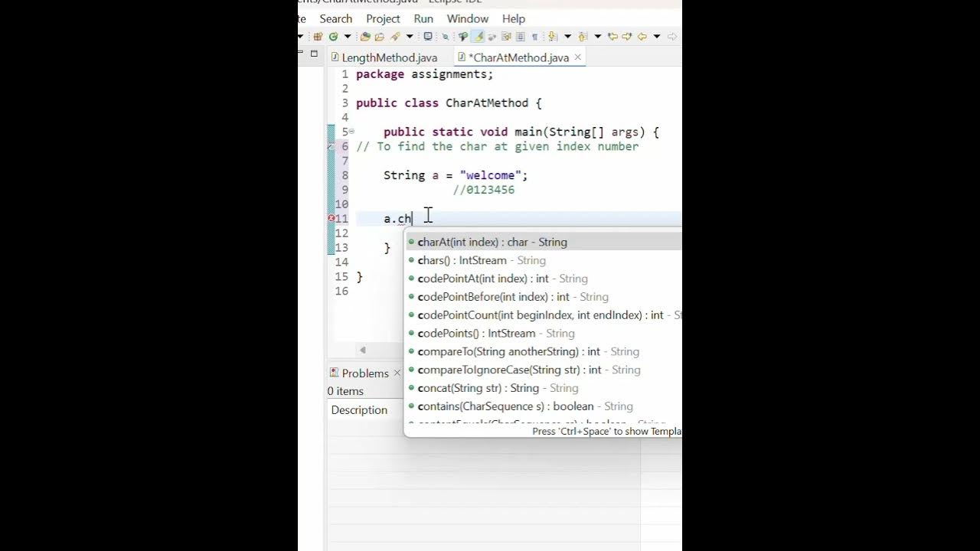
Task: Click the New Java Class green icon
Action: (x=334, y=37)
